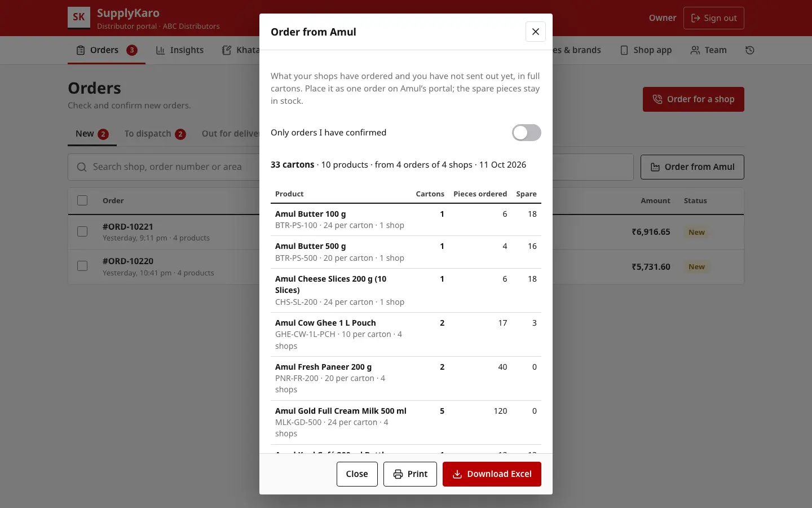Screen dimensions: 812x508
Task: Select the Amul Cow Ghee 1 L Pouch row
Action: pos(406,335)
